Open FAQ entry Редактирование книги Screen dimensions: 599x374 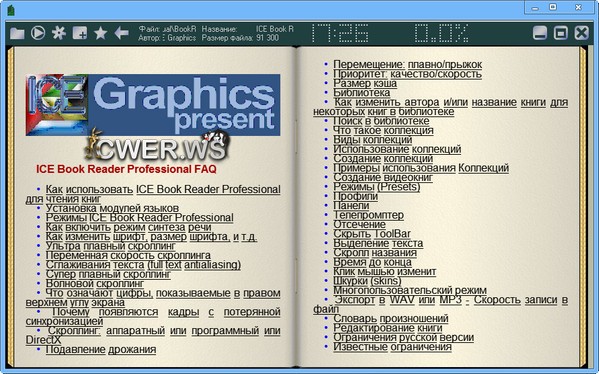click(388, 328)
